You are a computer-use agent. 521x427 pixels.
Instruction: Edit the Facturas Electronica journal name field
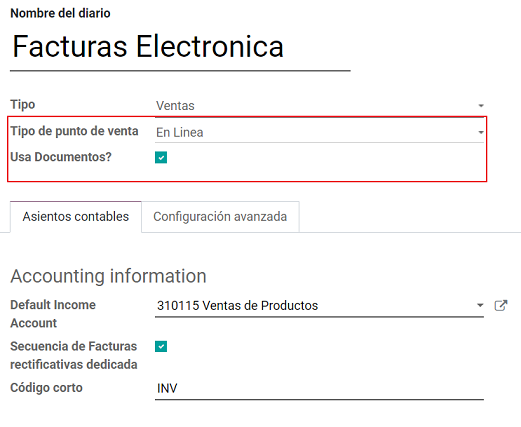pyautogui.click(x=180, y=47)
